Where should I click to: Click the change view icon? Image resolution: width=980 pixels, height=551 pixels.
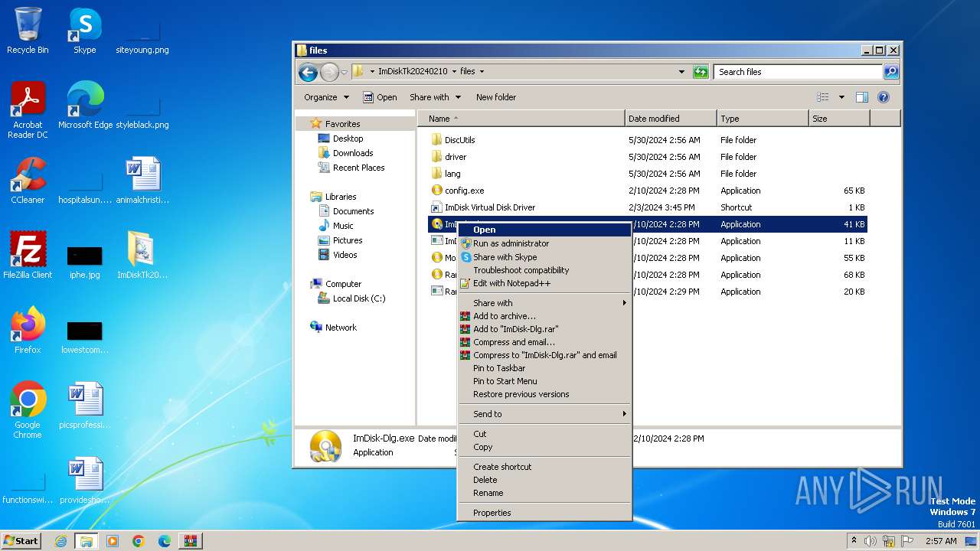coord(822,97)
